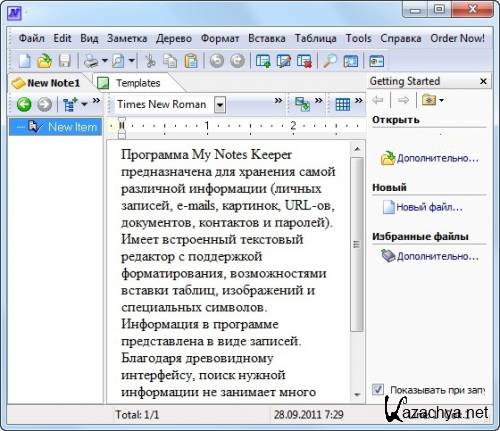This screenshot has height=431, width=500.
Task: Click the Print preview toolbar icon
Action: pos(118,61)
